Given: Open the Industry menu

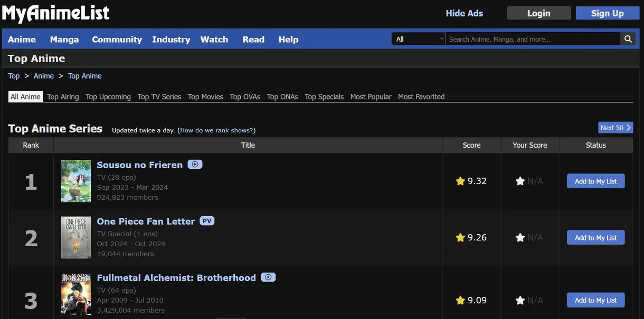Looking at the screenshot, I should (171, 40).
